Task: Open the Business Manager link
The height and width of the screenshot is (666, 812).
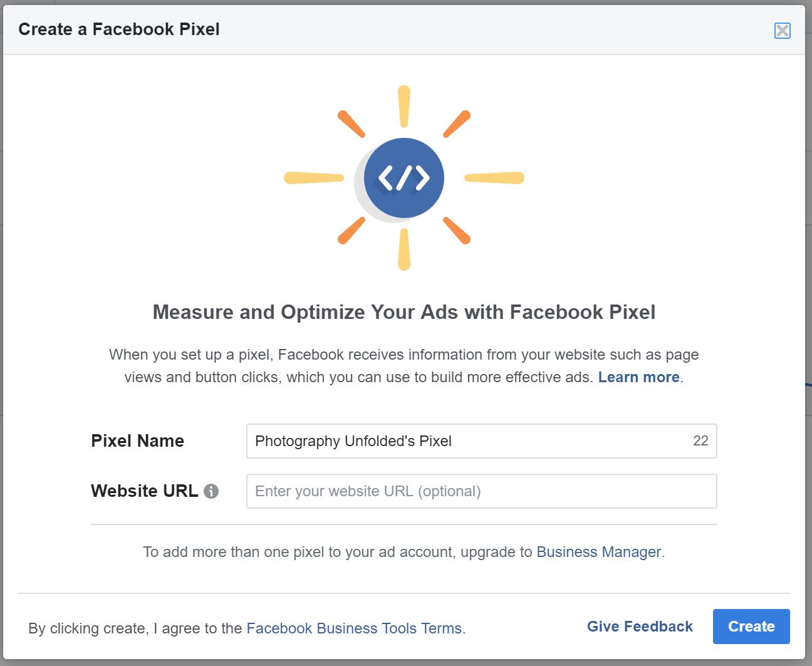Action: (x=598, y=552)
